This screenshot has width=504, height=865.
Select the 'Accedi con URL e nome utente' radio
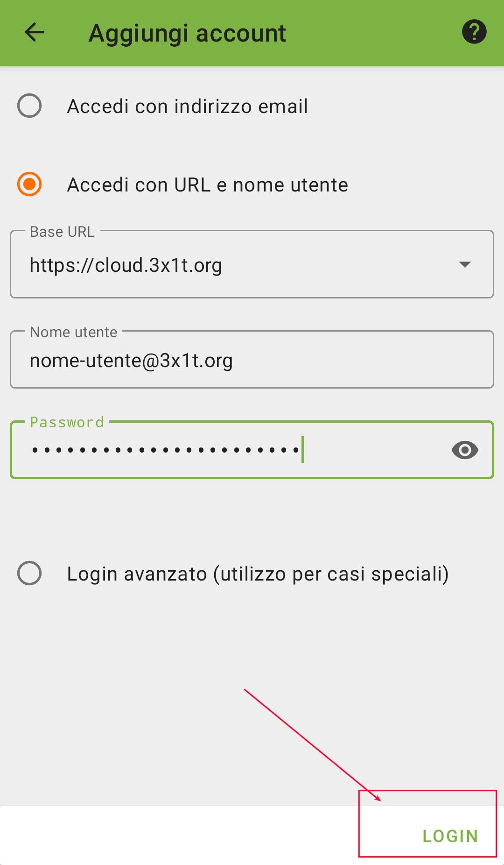tap(29, 184)
